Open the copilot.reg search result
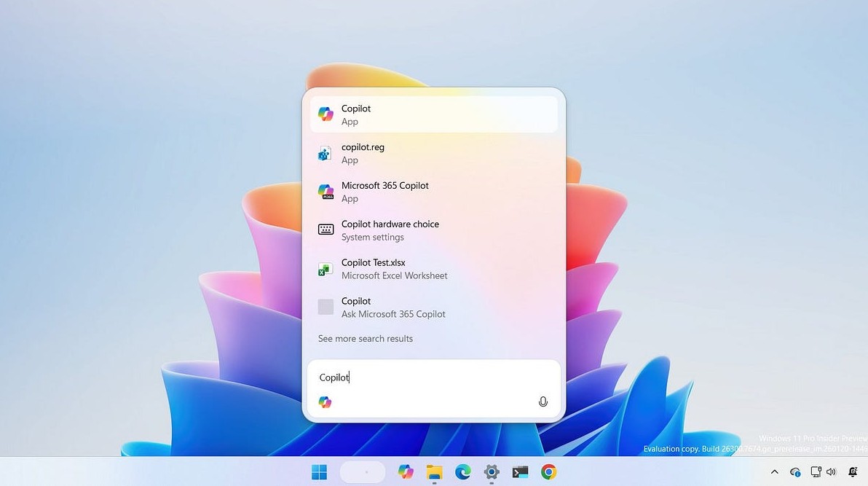This screenshot has height=486, width=868. [x=433, y=154]
